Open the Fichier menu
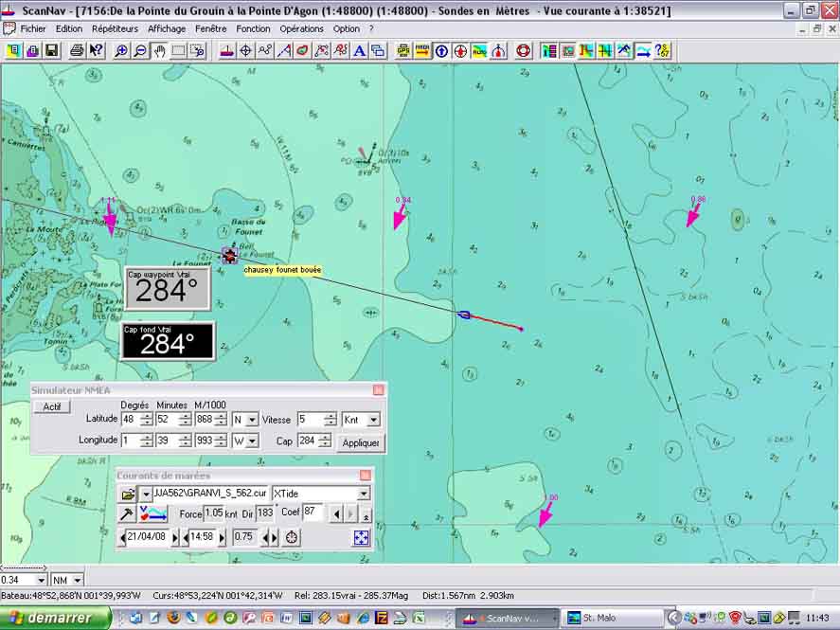The image size is (840, 630). 33,29
